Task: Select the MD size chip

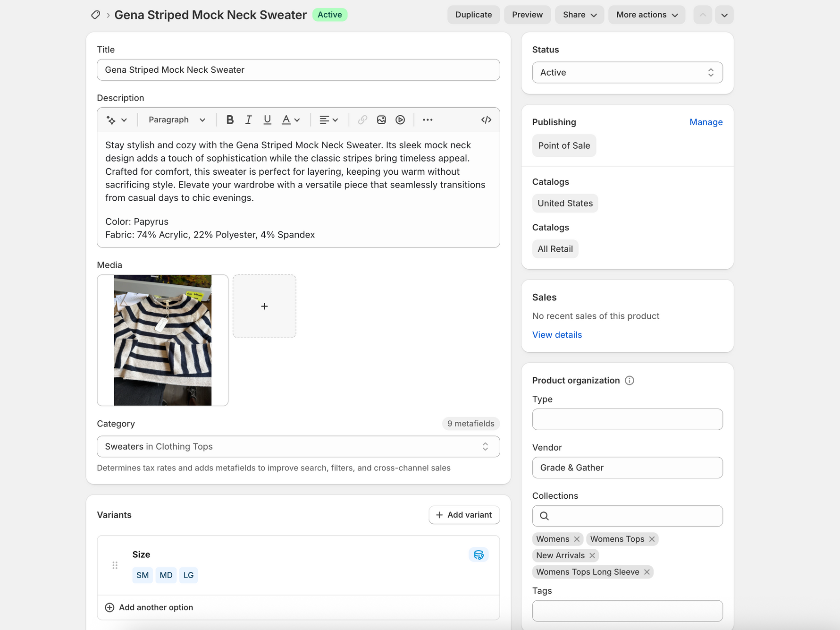Action: coord(166,575)
